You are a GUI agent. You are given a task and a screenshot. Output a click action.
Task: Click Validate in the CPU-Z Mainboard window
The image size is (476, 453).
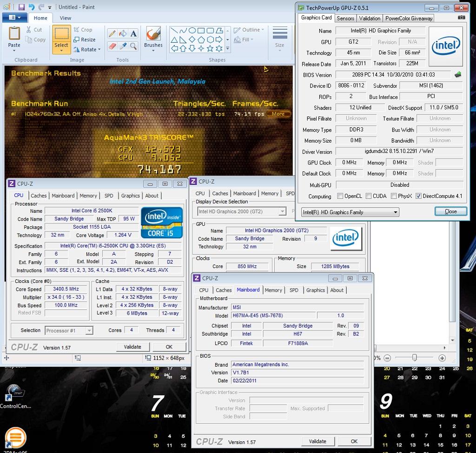coord(318,441)
